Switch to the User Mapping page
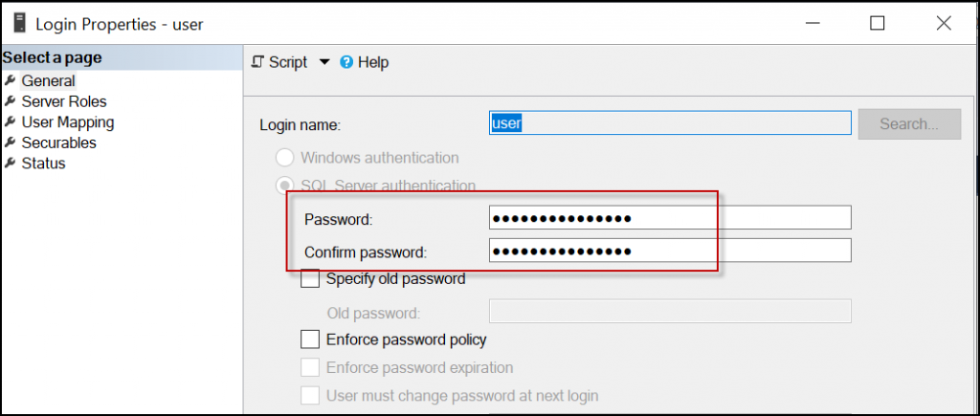Image resolution: width=980 pixels, height=416 pixels. pyautogui.click(x=68, y=121)
